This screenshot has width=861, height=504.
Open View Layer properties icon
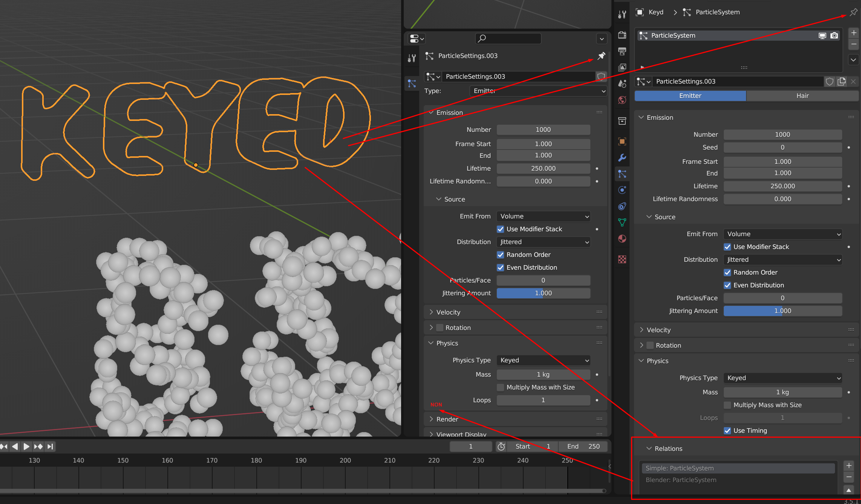[x=622, y=67]
